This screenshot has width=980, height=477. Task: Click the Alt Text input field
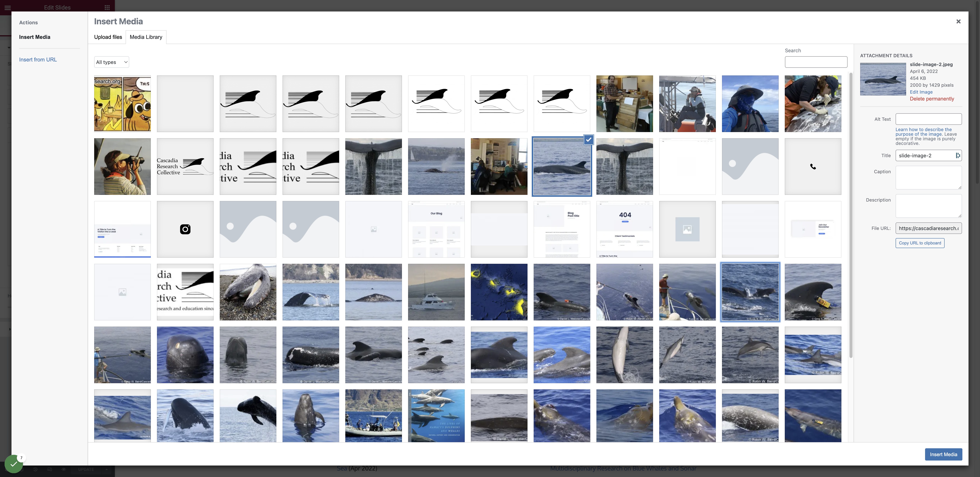click(928, 119)
